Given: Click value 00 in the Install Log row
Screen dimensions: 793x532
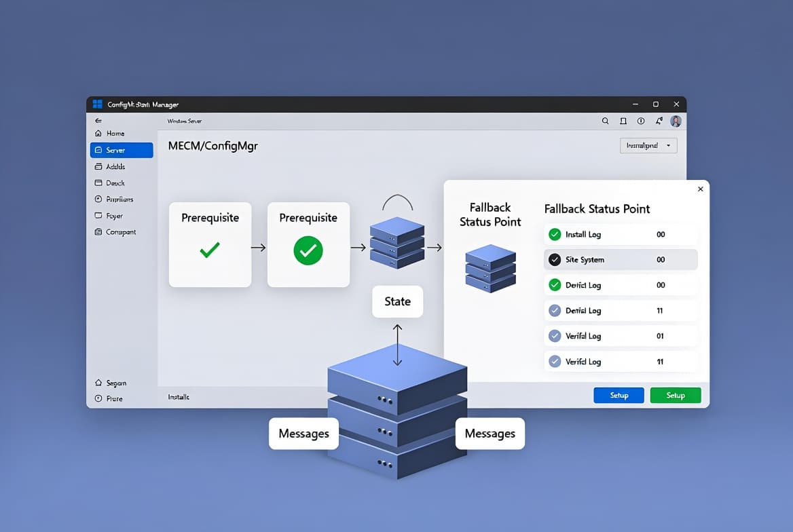Looking at the screenshot, I should [x=661, y=235].
